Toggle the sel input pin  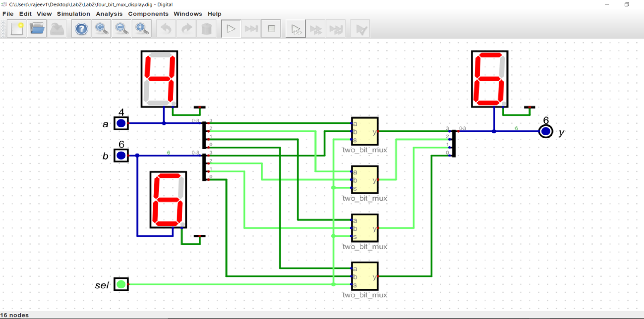click(x=121, y=284)
